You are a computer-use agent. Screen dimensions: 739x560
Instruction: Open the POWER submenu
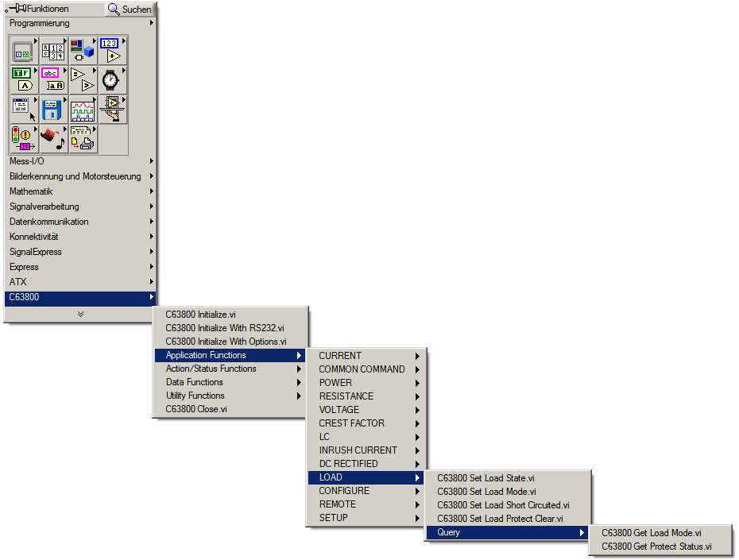tap(366, 383)
